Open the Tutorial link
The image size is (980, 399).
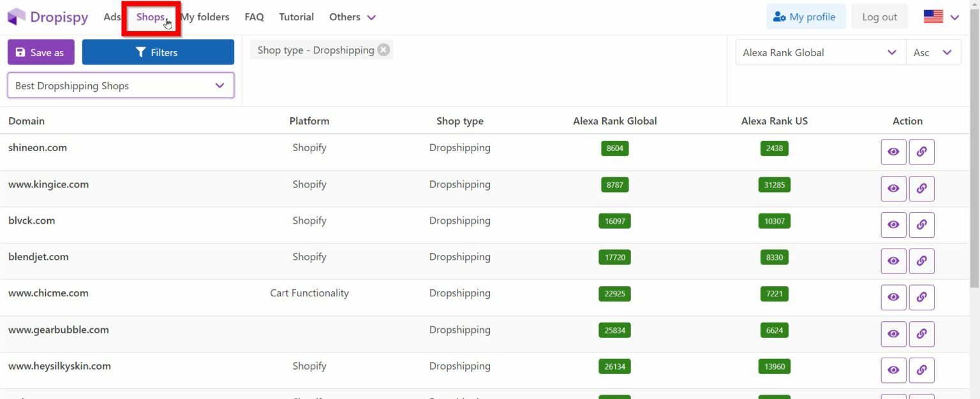[x=296, y=17]
